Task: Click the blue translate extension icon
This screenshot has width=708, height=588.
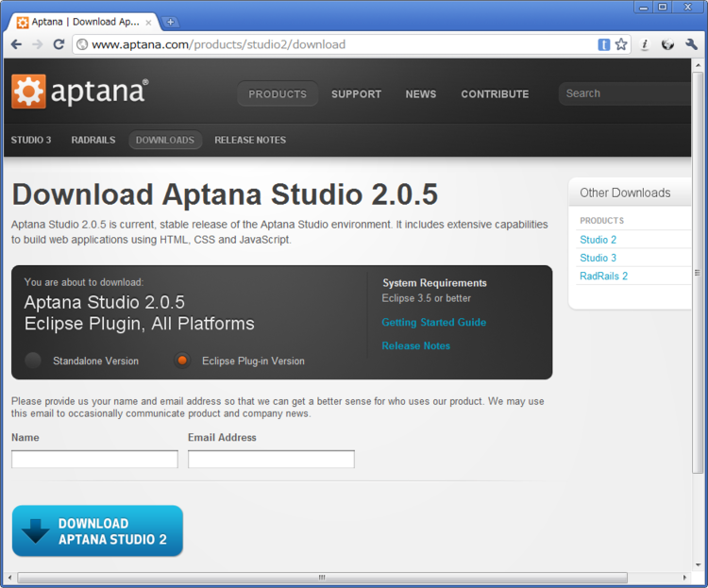Action: (604, 44)
